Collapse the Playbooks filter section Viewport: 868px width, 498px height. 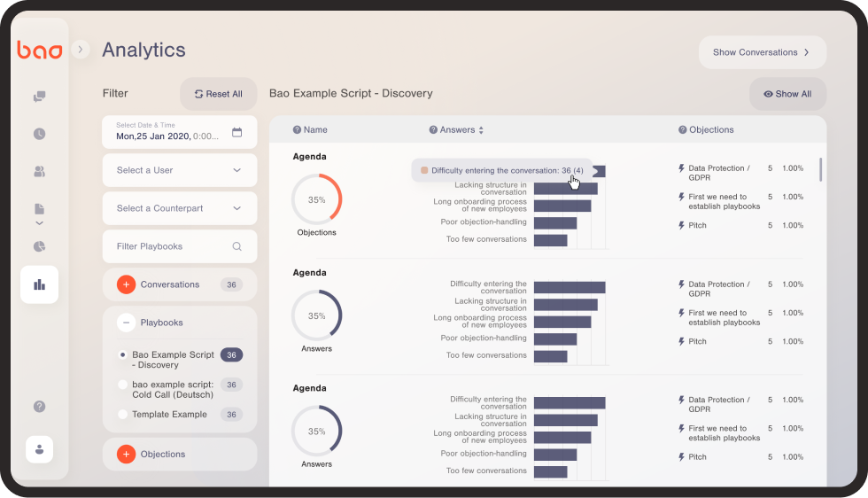[126, 323]
